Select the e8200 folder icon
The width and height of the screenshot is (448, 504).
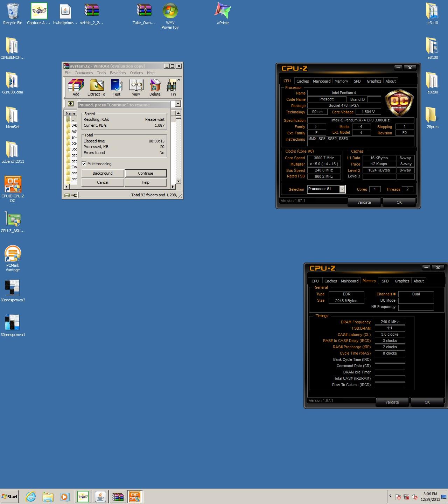(x=433, y=83)
